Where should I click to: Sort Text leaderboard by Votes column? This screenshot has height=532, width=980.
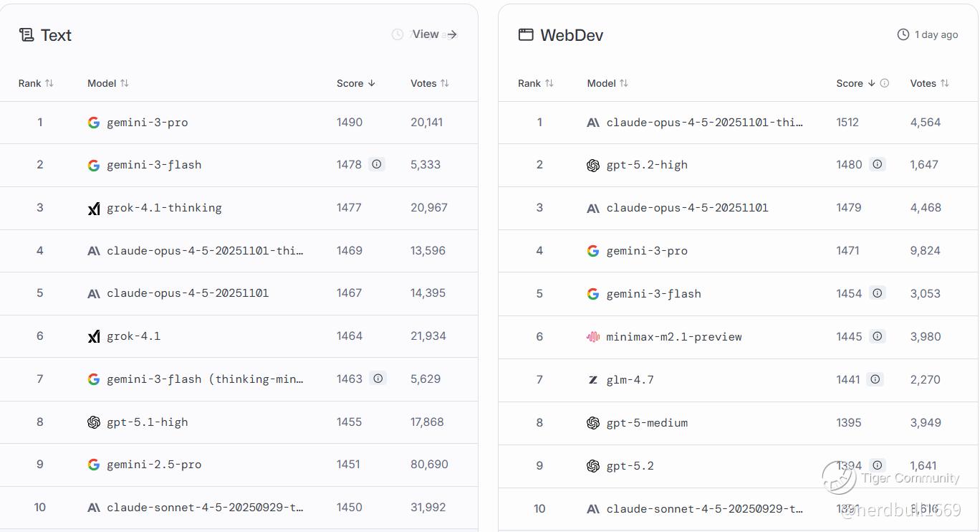pos(430,83)
